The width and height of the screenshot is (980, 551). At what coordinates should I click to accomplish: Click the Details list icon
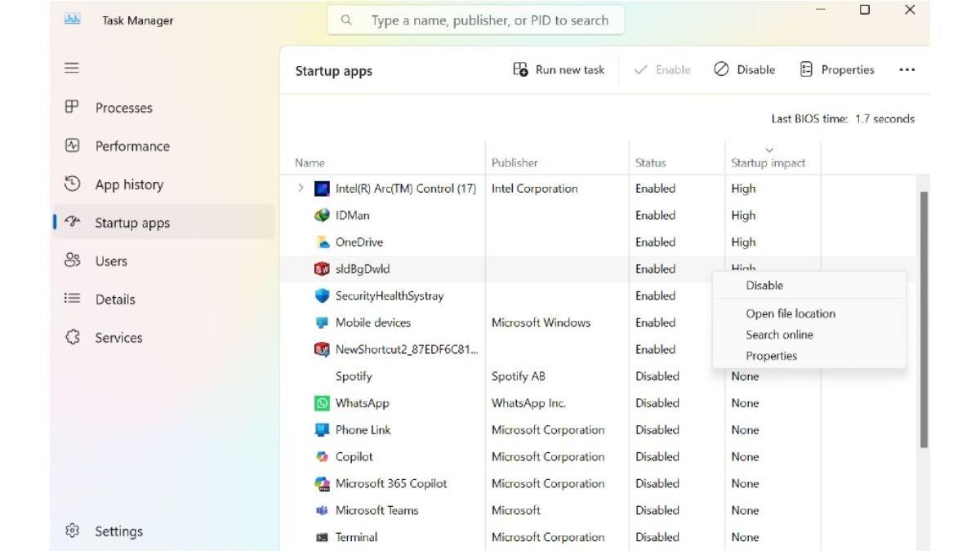pos(72,299)
